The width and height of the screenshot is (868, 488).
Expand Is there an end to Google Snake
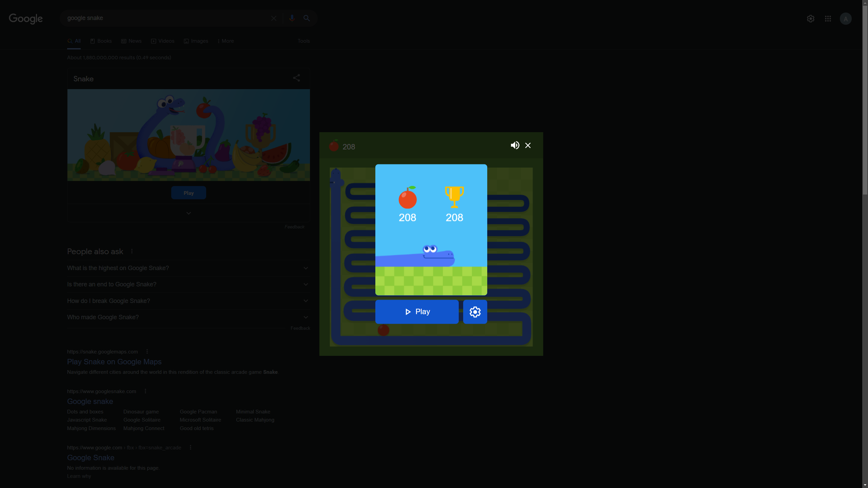click(189, 284)
